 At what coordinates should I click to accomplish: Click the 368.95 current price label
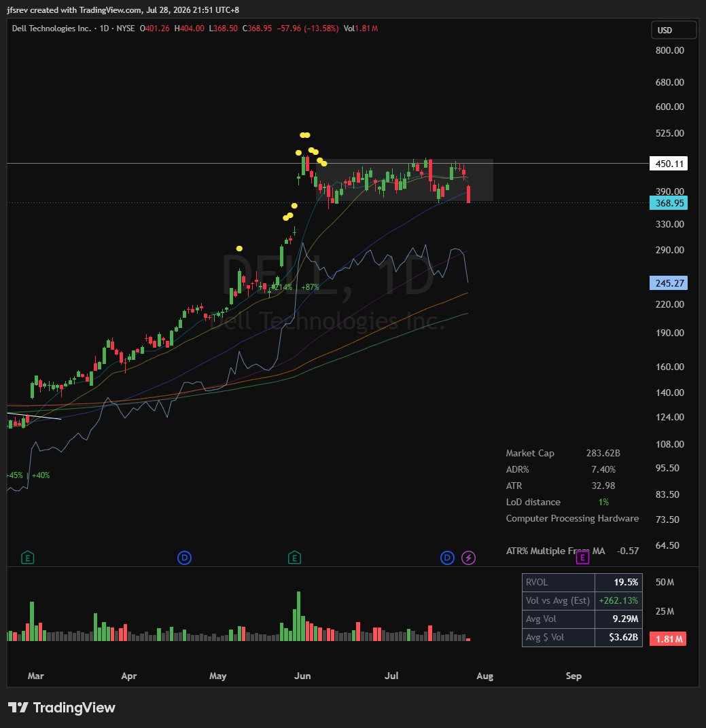click(x=669, y=203)
